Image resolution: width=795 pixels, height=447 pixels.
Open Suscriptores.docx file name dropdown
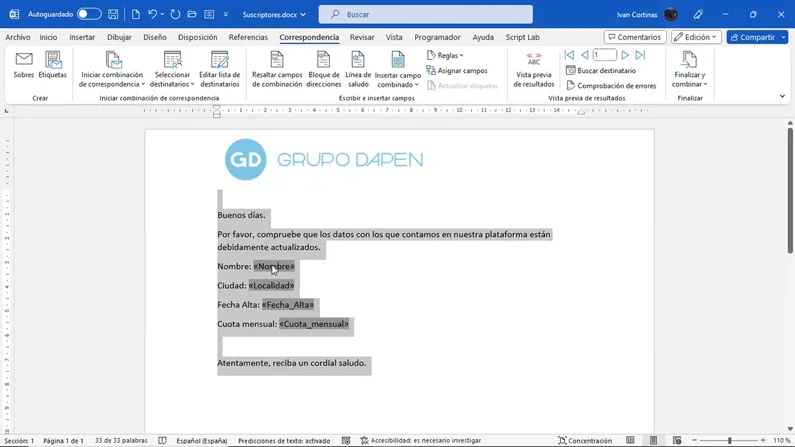(x=274, y=15)
